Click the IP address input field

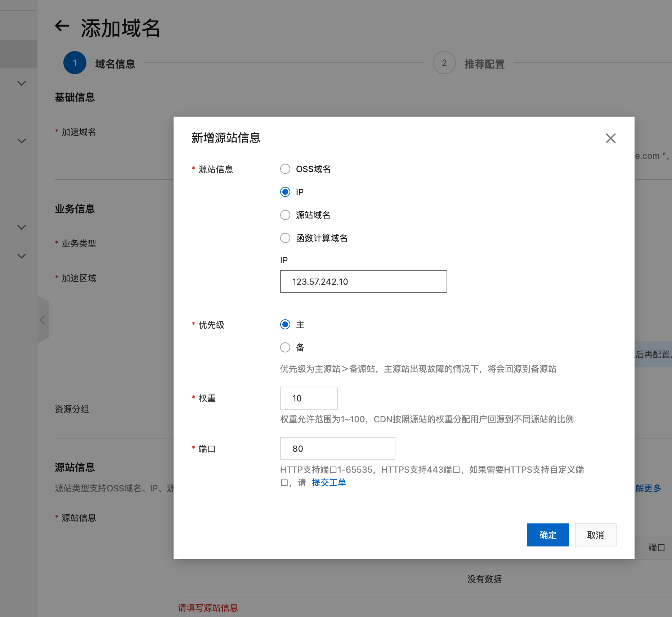coord(363,282)
